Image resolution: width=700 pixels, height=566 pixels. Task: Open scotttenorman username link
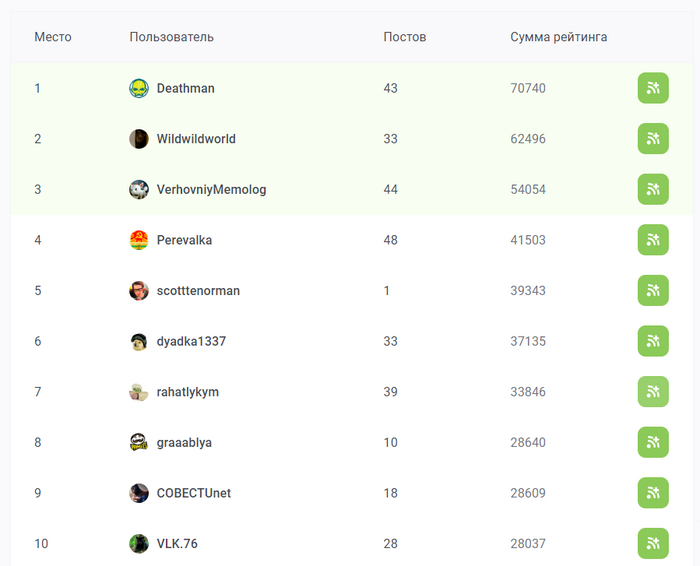(198, 291)
